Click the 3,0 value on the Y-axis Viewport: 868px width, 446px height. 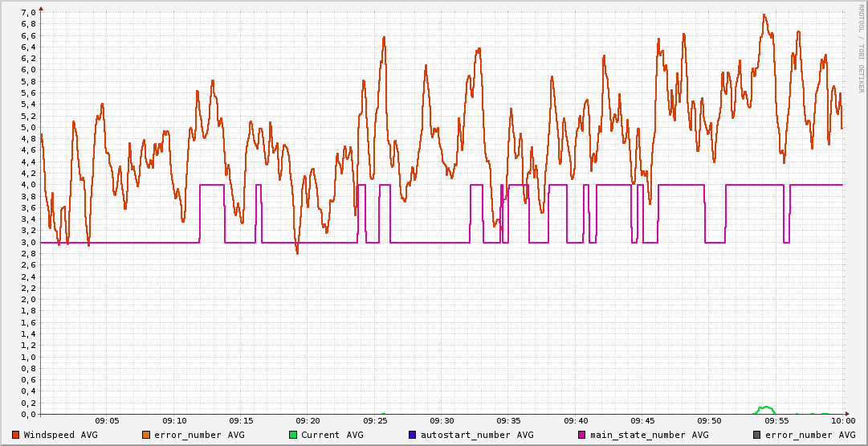[28, 242]
